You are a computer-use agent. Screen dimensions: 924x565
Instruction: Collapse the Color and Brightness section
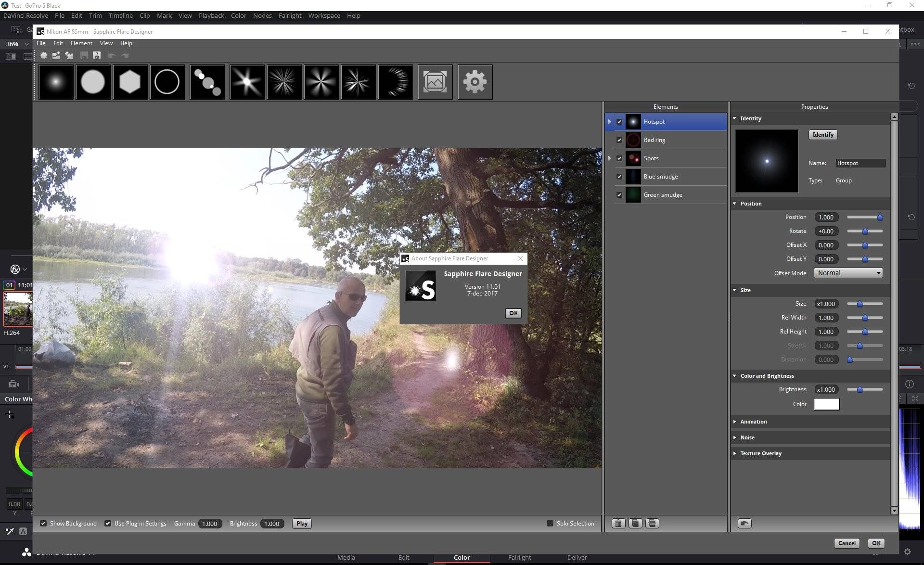coord(734,376)
